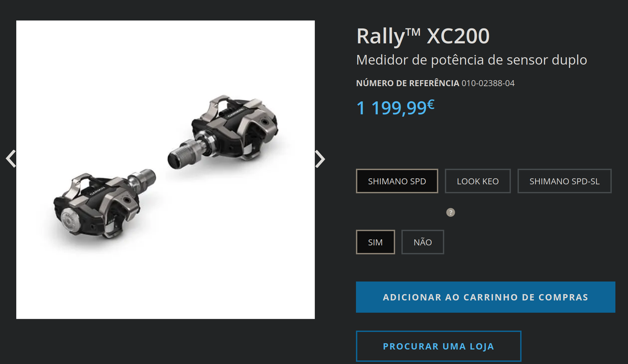Click the Rally™ XC200 product title
Image resolution: width=628 pixels, height=364 pixels.
point(423,36)
